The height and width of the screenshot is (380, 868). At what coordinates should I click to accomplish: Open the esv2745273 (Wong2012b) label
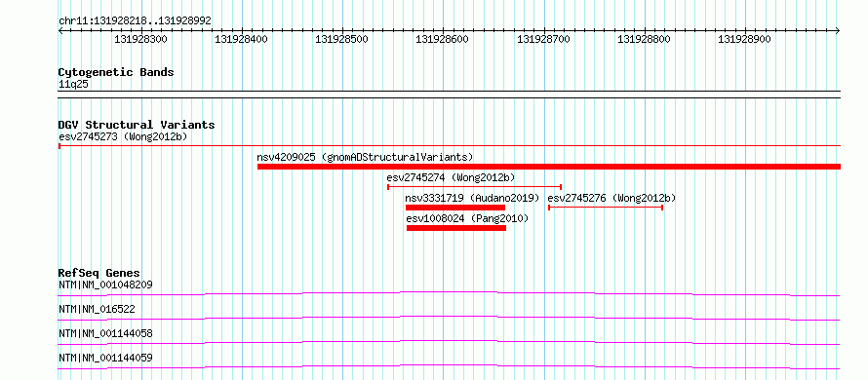(x=124, y=136)
